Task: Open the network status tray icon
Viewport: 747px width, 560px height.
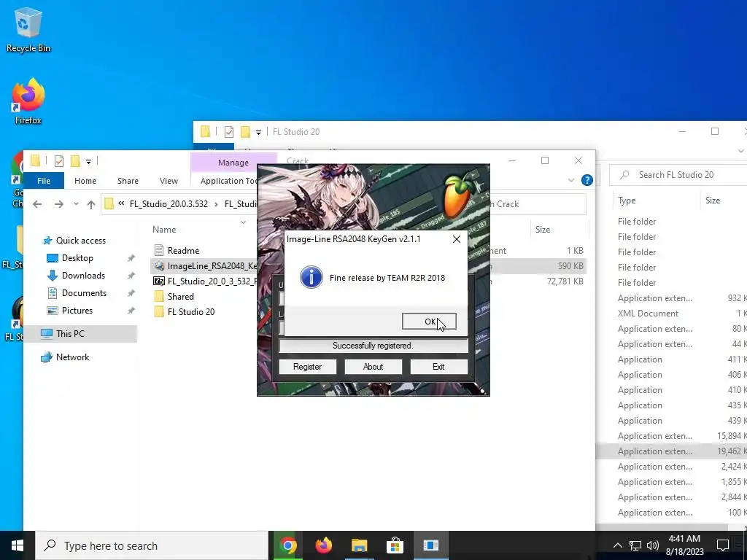Action: click(635, 545)
